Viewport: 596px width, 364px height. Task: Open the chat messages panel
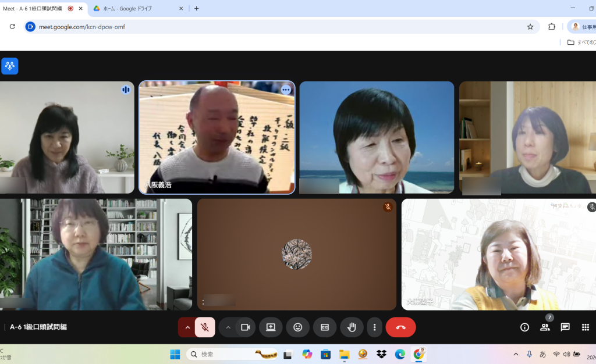tap(565, 327)
